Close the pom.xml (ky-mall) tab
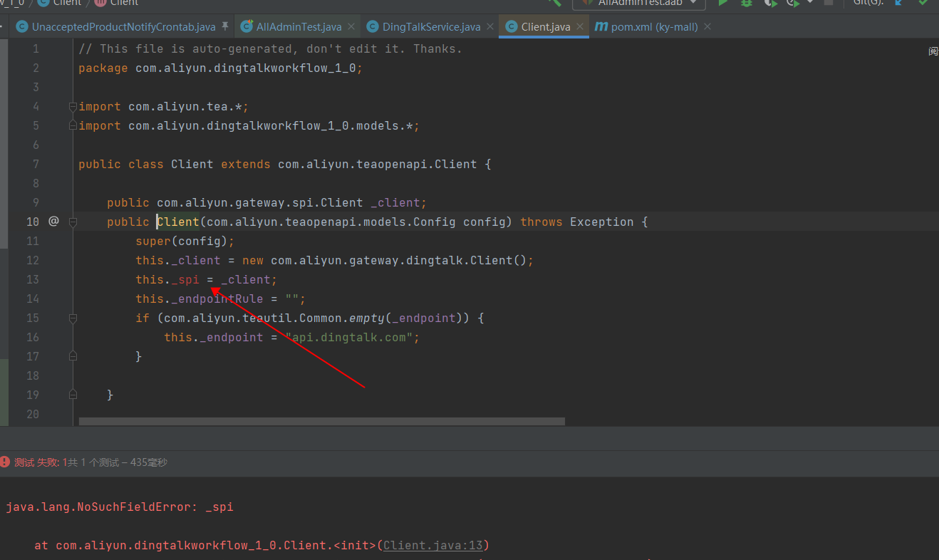Viewport: 939px width, 560px height. [707, 27]
